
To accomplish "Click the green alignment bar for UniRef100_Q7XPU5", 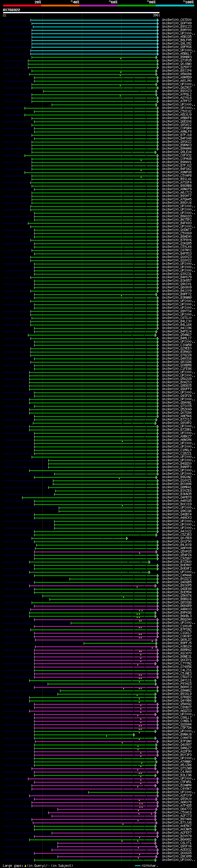I will point(93,61).
